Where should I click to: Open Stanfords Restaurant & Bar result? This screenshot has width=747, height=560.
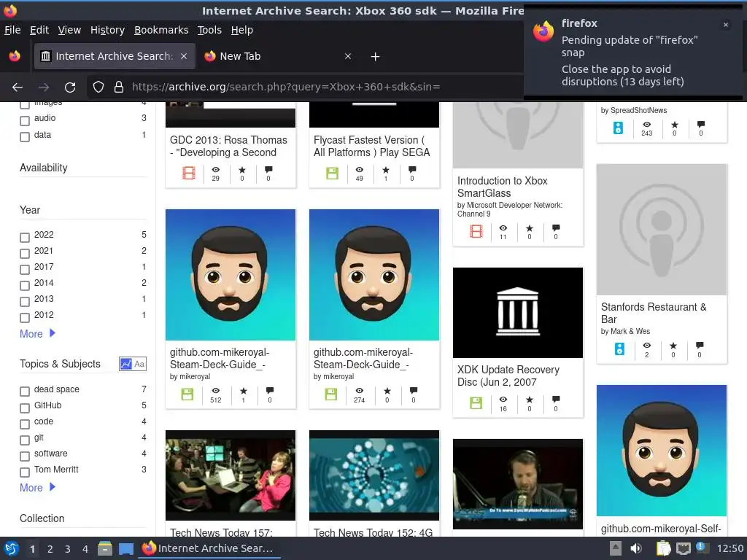(654, 313)
